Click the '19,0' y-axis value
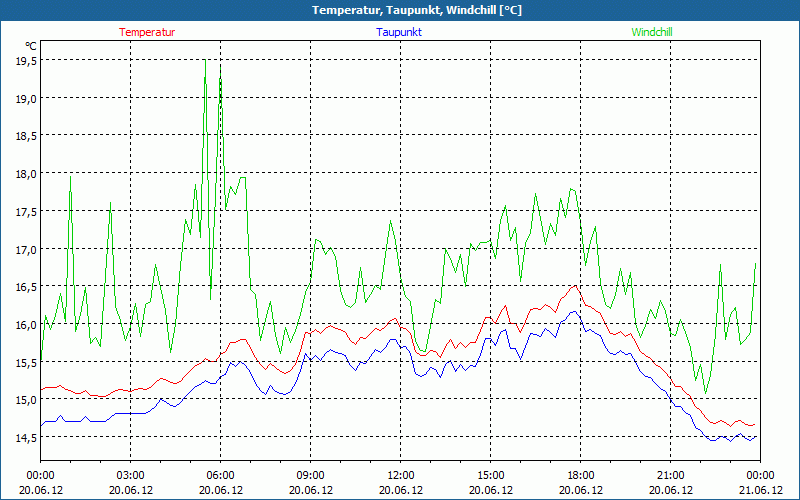 point(26,99)
